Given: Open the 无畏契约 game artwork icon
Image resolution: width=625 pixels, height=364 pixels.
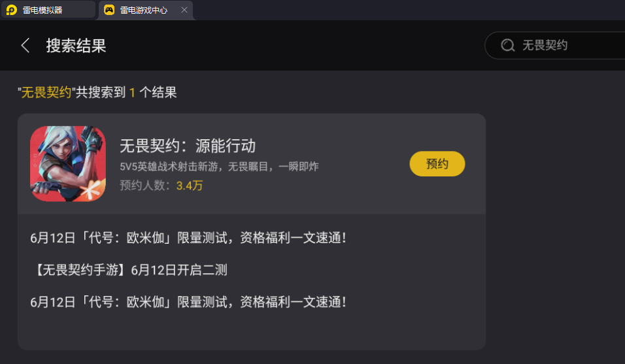Looking at the screenshot, I should [x=68, y=163].
